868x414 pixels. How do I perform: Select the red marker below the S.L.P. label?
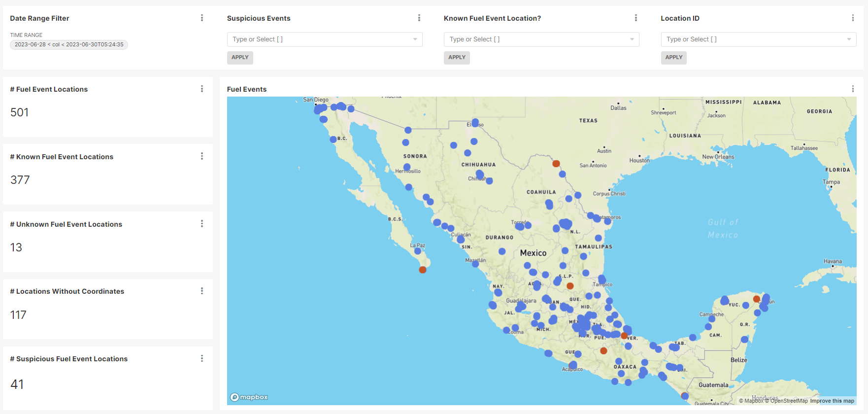(x=570, y=286)
